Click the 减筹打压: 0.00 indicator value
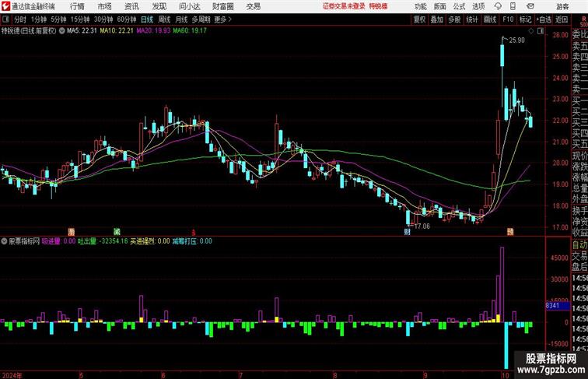 click(x=192, y=241)
